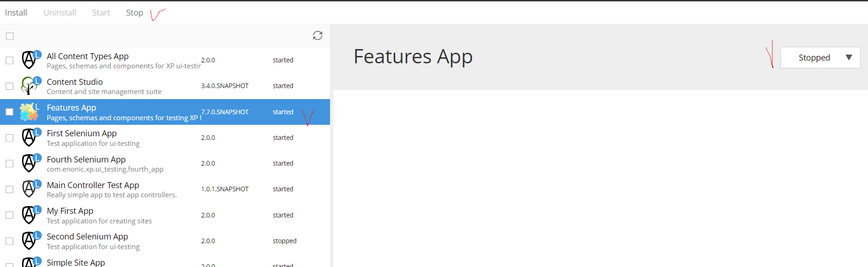Screen dimensions: 868x267
Task: Check the checkbox next to Content Studio
Action: [9, 86]
